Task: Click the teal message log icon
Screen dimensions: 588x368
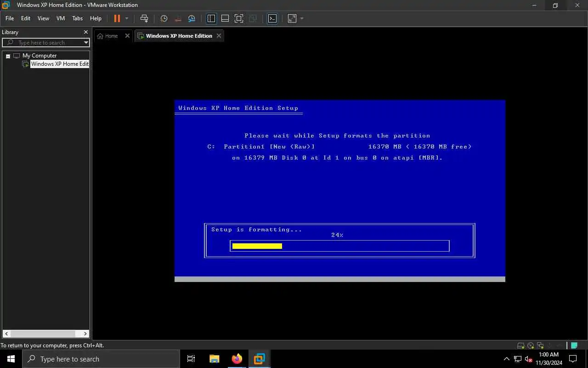Action: point(574,345)
